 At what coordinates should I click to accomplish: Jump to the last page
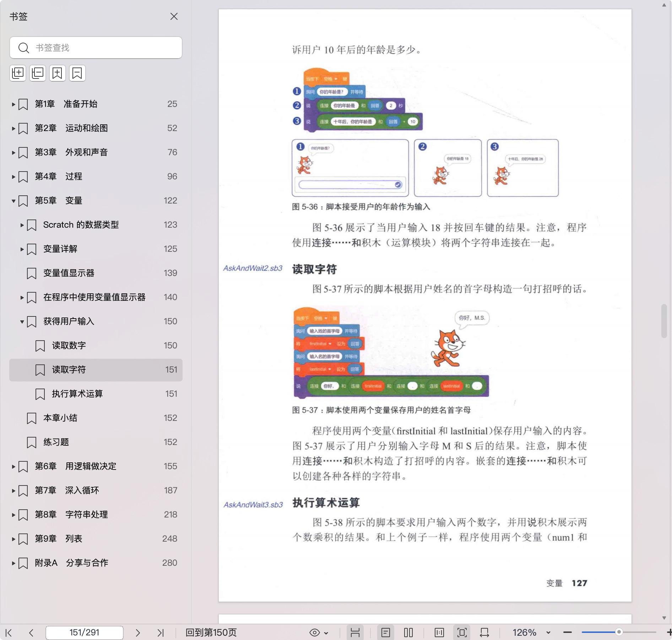pos(161,633)
